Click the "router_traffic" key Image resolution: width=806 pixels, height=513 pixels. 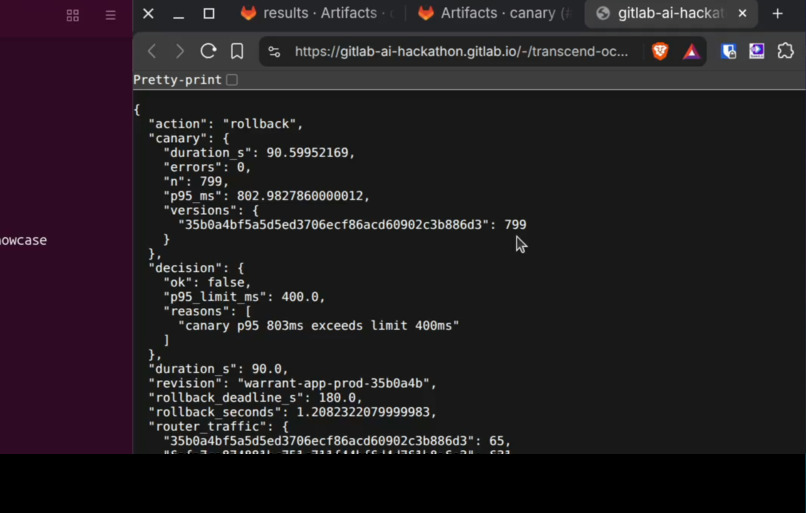(211, 426)
